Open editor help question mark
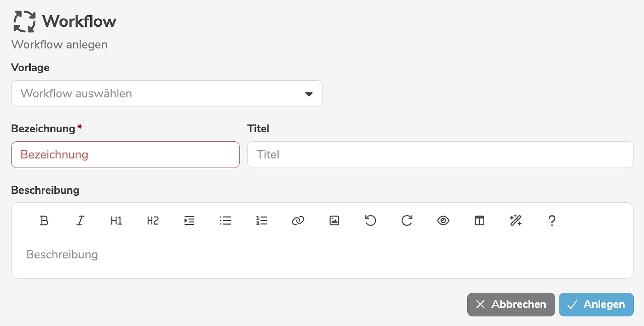 (552, 221)
